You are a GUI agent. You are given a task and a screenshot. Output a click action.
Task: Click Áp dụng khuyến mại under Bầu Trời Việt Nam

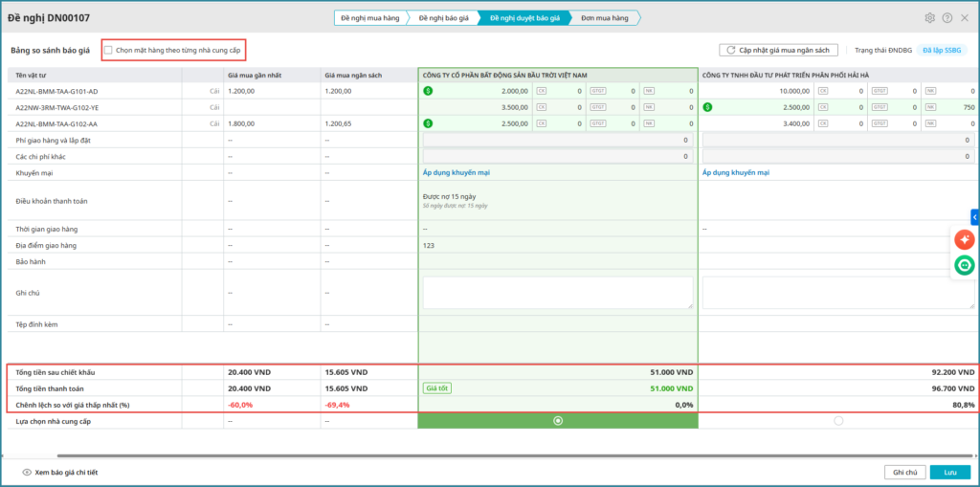click(457, 173)
